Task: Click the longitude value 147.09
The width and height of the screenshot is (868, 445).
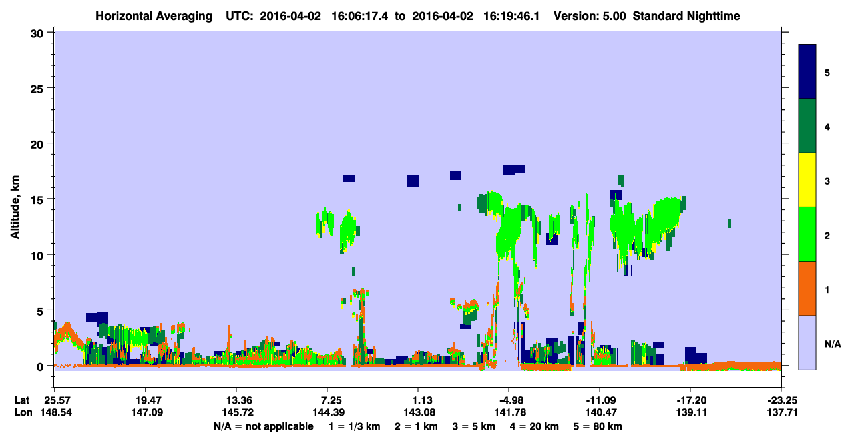Action: point(146,413)
